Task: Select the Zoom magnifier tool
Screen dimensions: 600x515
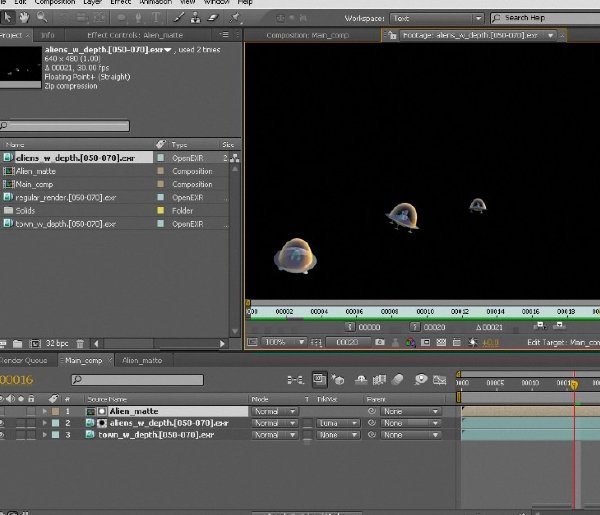Action: click(42, 17)
